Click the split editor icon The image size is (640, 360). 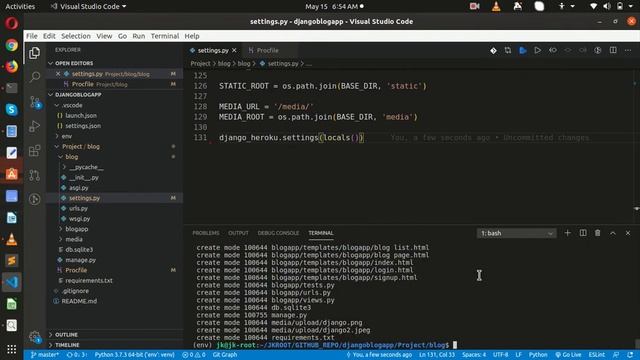(613, 50)
